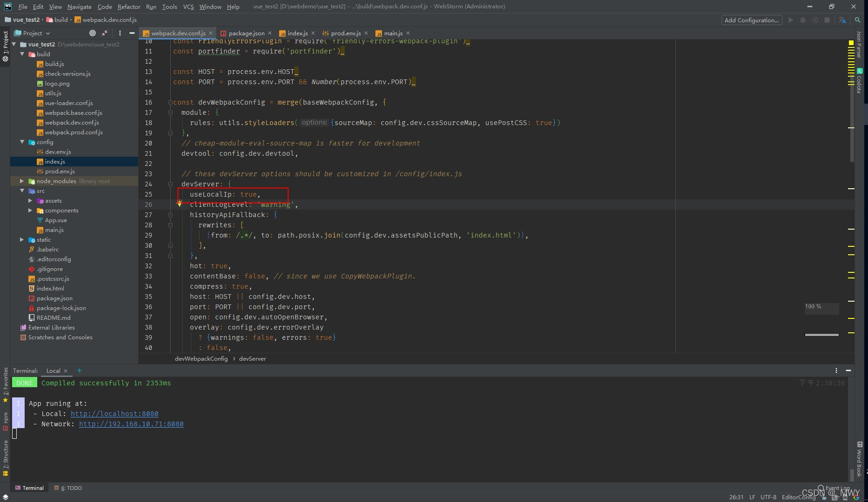868x502 pixels.
Task: Click devServer in the editor breadcrumb bar
Action: [253, 358]
